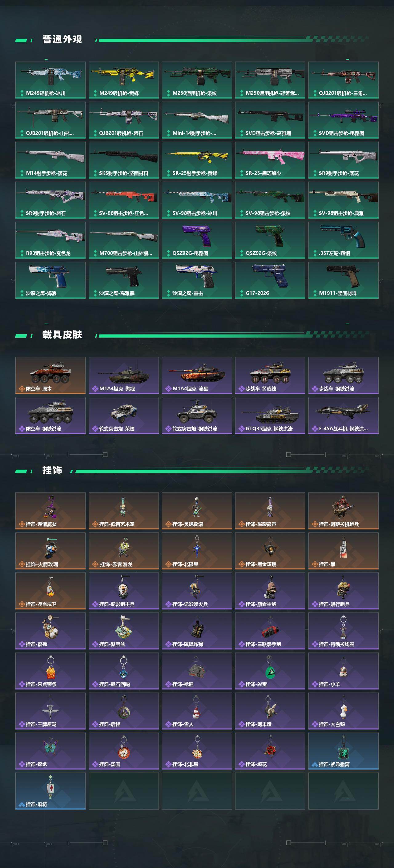Select the M249轻机枪-冰川 skin card
The image size is (394, 868).
(x=50, y=80)
